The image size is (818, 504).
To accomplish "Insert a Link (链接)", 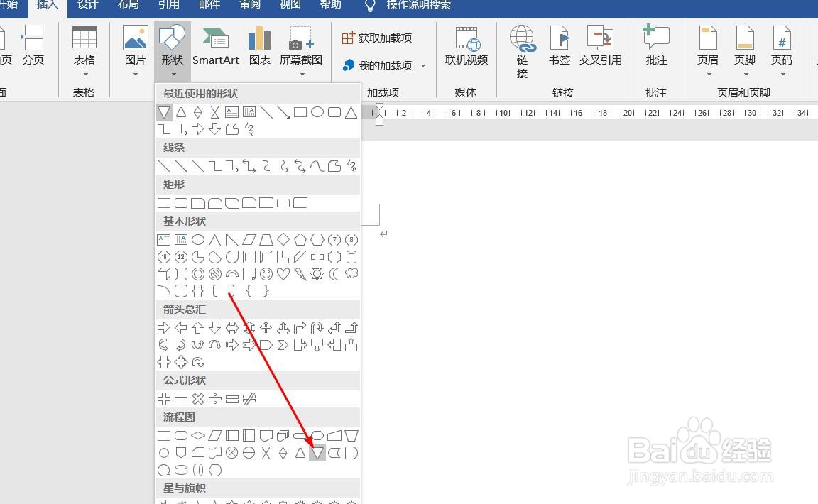I will 522,52.
